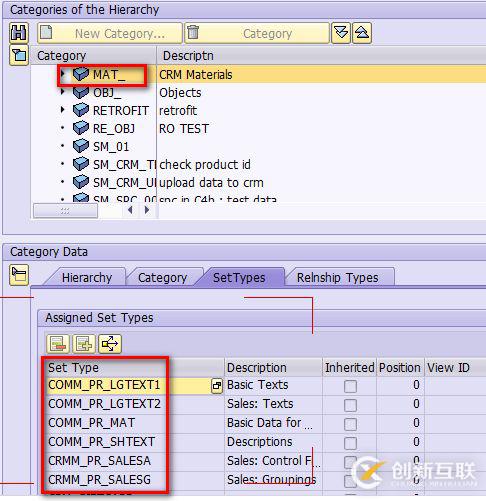Click the add set type row icon
This screenshot has height=501, width=486.
coord(84,344)
